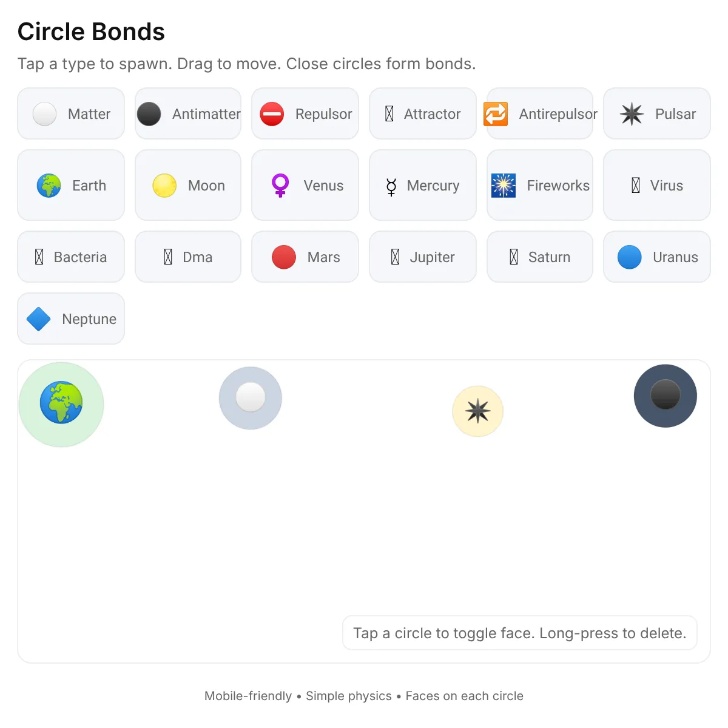Toggle face on dark antimatter circle
Image resolution: width=728 pixels, height=728 pixels.
point(666,396)
